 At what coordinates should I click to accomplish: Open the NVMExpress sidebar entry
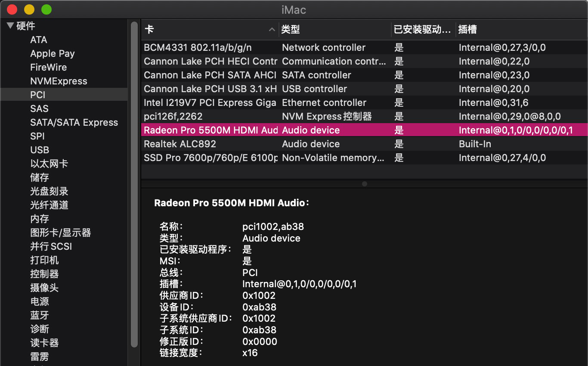coord(59,81)
